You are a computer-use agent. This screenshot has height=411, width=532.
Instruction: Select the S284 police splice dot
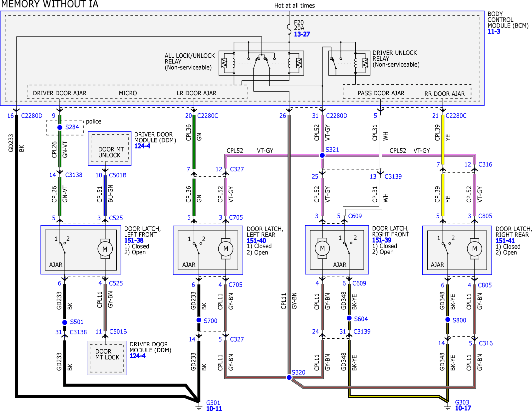(x=60, y=127)
